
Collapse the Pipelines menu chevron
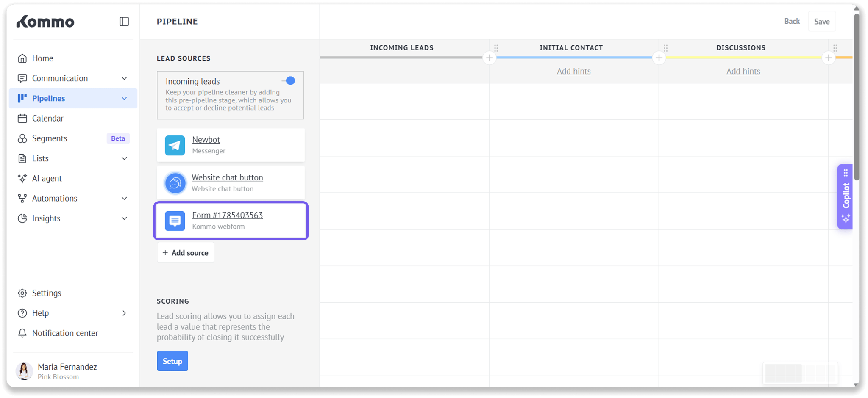point(124,98)
